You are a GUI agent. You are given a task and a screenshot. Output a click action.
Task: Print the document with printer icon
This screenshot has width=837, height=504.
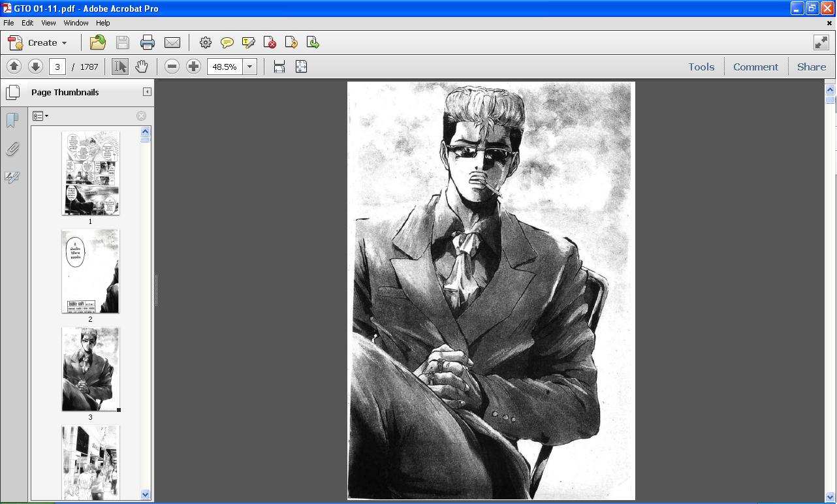(148, 43)
